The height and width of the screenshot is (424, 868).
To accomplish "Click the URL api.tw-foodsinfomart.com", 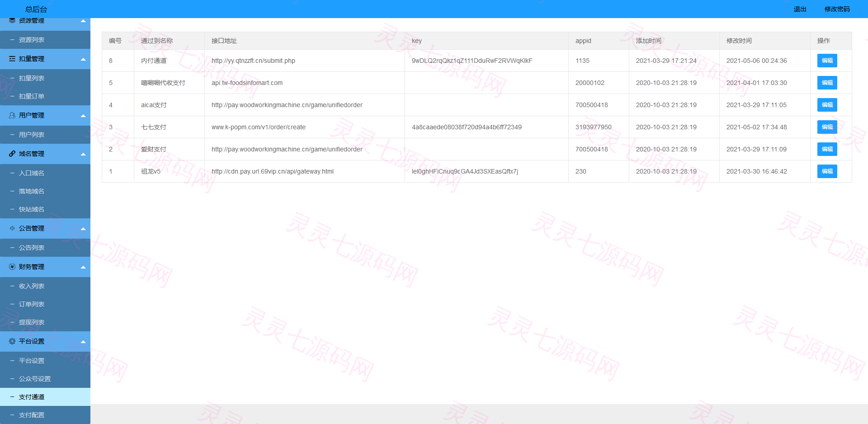I will pyautogui.click(x=247, y=83).
